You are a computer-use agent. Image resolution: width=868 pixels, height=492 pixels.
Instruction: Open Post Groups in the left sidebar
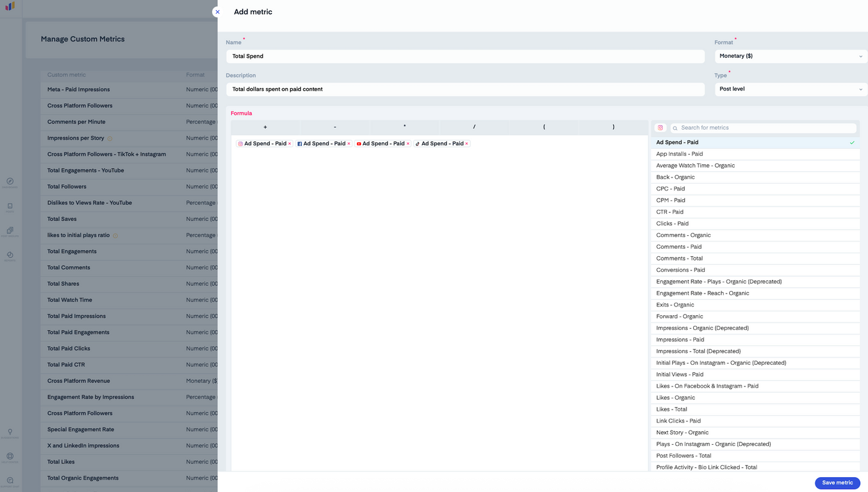click(x=10, y=232)
